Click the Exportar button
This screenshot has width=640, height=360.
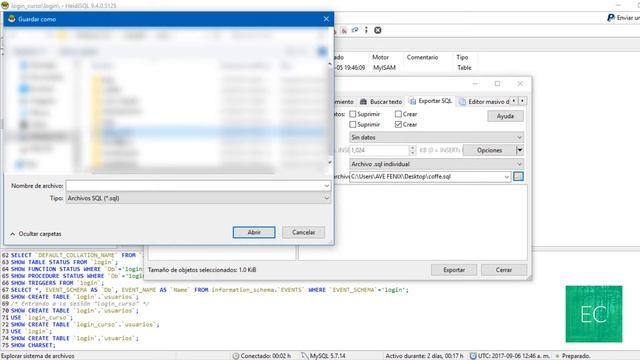tap(454, 270)
